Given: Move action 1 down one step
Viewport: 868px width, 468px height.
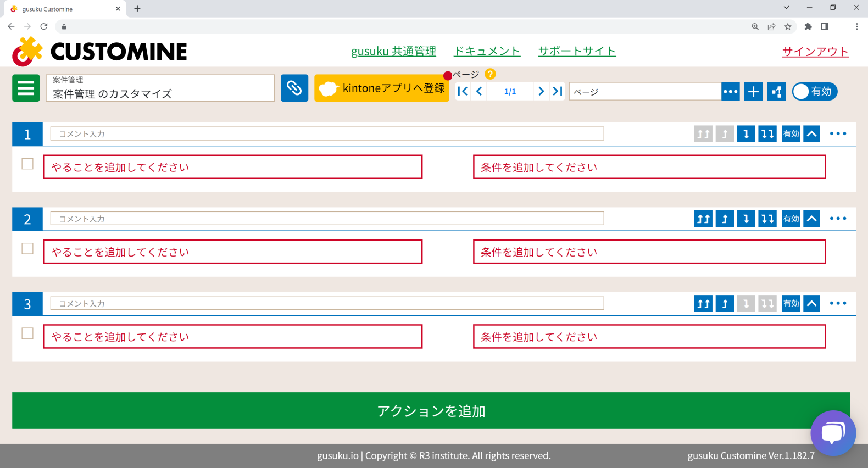Looking at the screenshot, I should click(746, 133).
